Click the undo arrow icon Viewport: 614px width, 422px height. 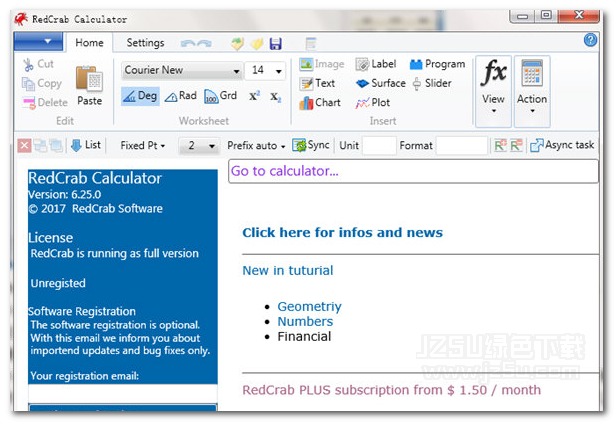188,43
